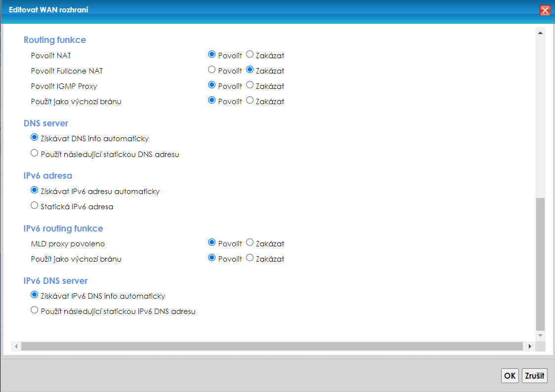Click the vertical scrollbar up arrow
Viewport: 555px width, 392px height.
(x=540, y=33)
